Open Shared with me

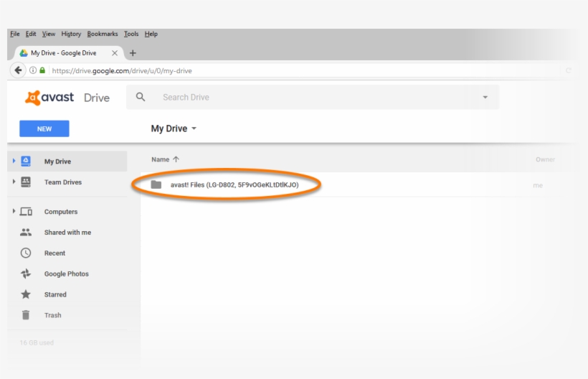coord(67,233)
